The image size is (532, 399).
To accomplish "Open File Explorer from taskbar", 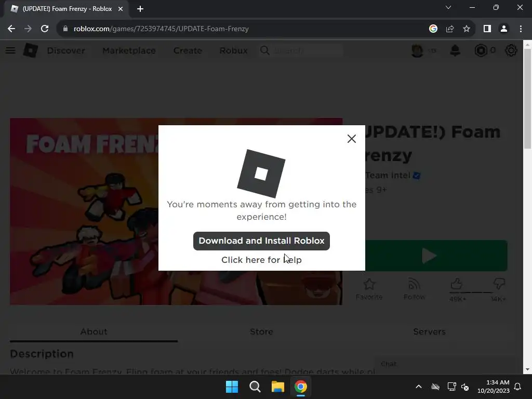I will click(x=278, y=387).
